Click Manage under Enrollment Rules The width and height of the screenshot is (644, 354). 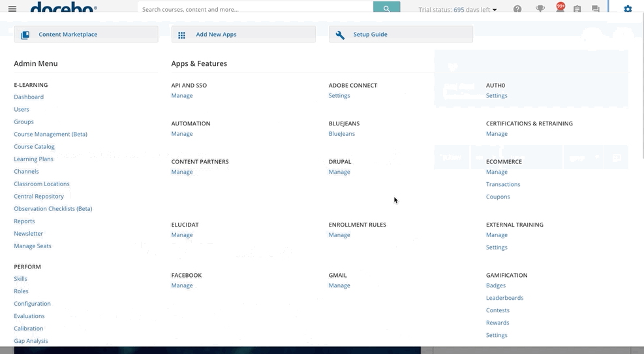(339, 234)
